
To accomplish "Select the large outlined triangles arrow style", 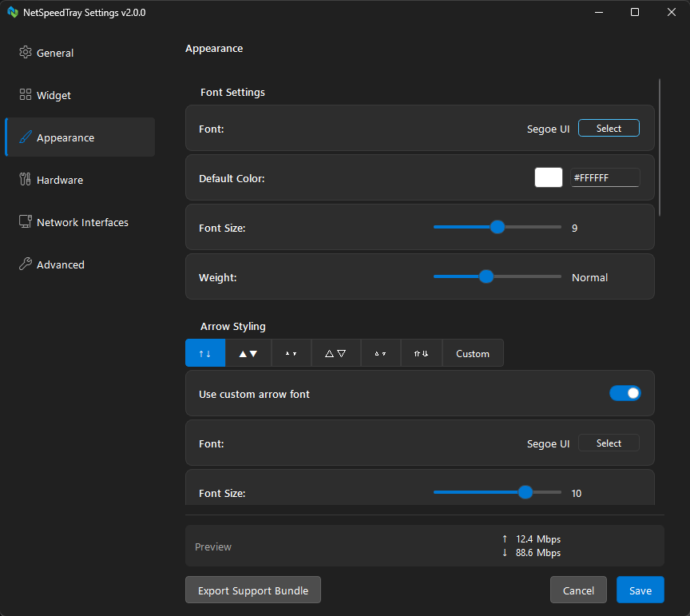I will click(x=335, y=353).
